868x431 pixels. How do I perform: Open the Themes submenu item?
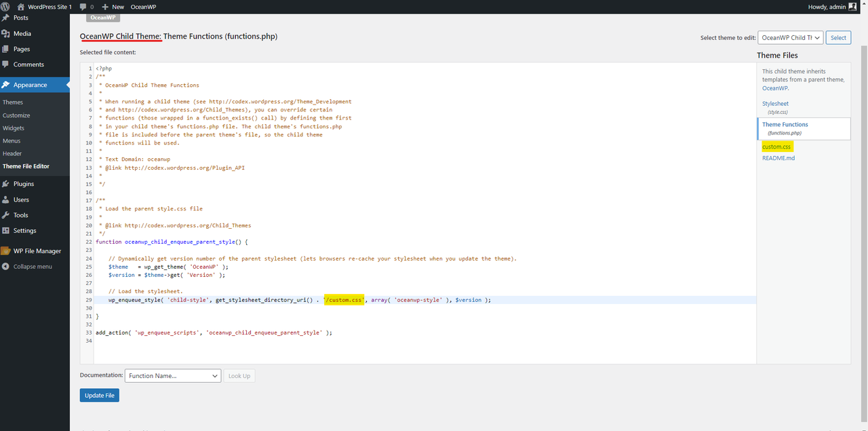(13, 102)
